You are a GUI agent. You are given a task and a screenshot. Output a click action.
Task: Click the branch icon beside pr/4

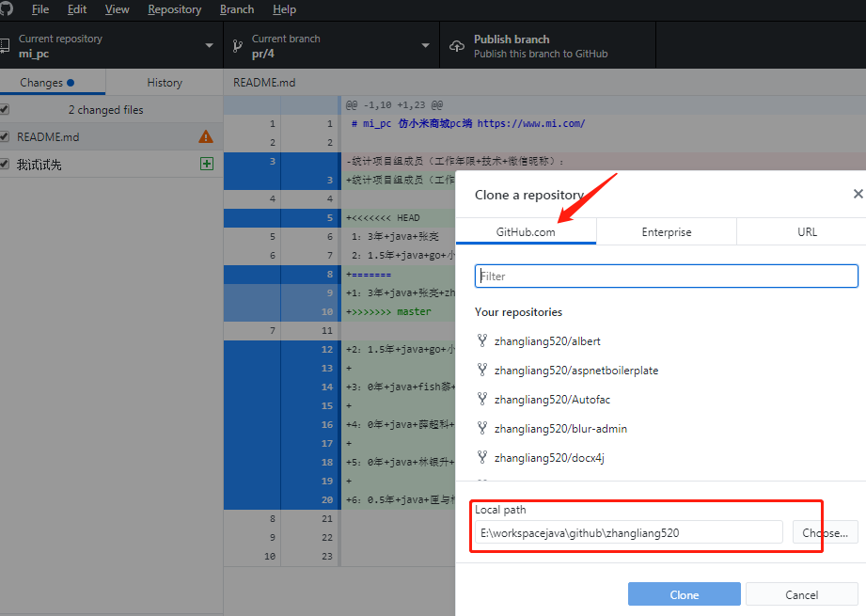238,46
